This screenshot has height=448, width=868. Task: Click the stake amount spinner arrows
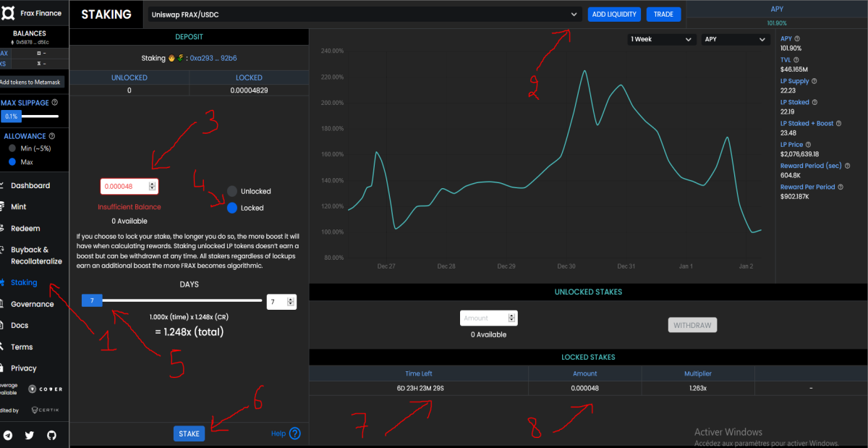(x=152, y=186)
